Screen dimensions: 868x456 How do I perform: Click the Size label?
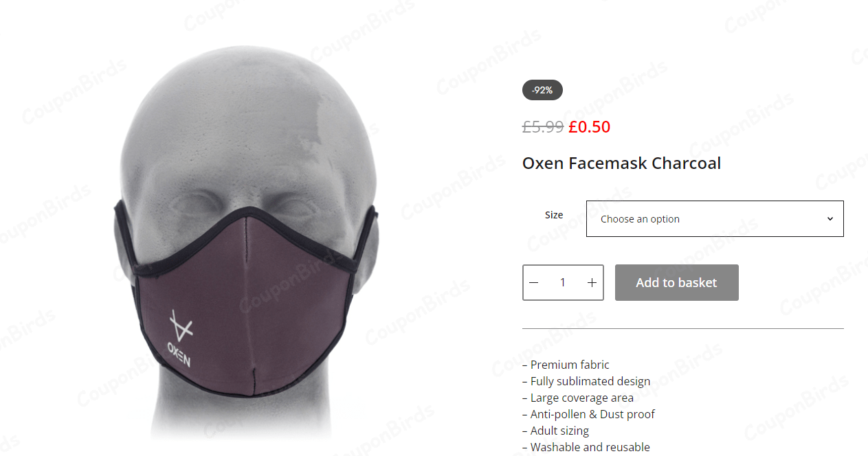point(554,215)
